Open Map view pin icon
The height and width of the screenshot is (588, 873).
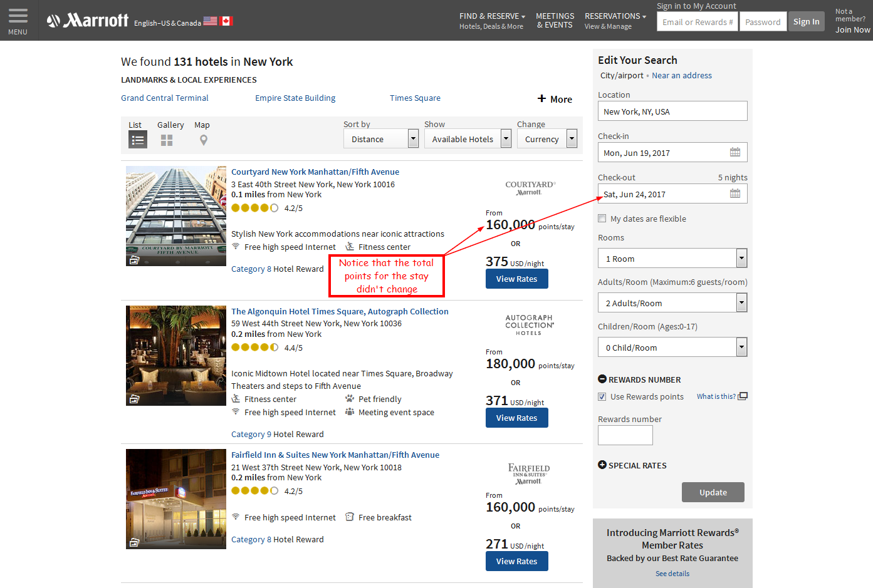(204, 140)
